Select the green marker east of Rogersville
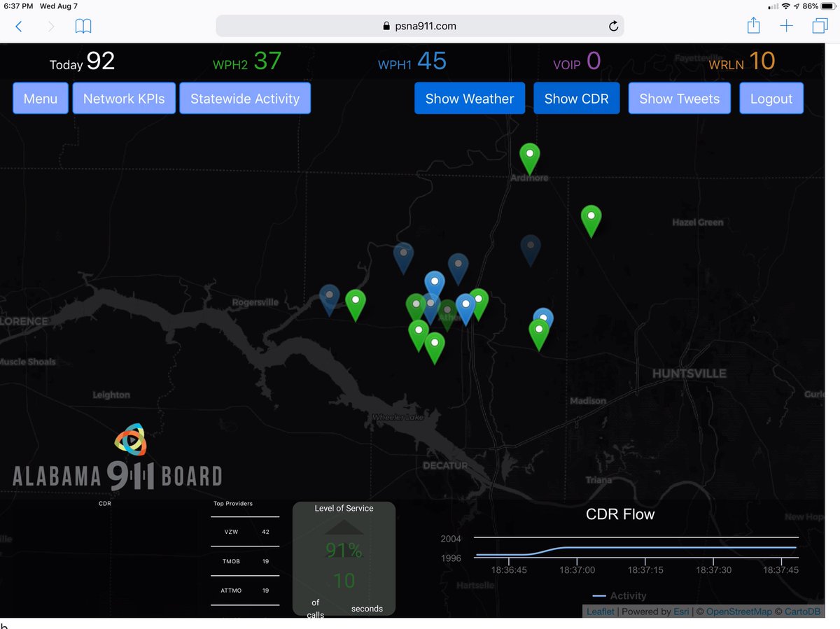840x629 pixels. (356, 305)
